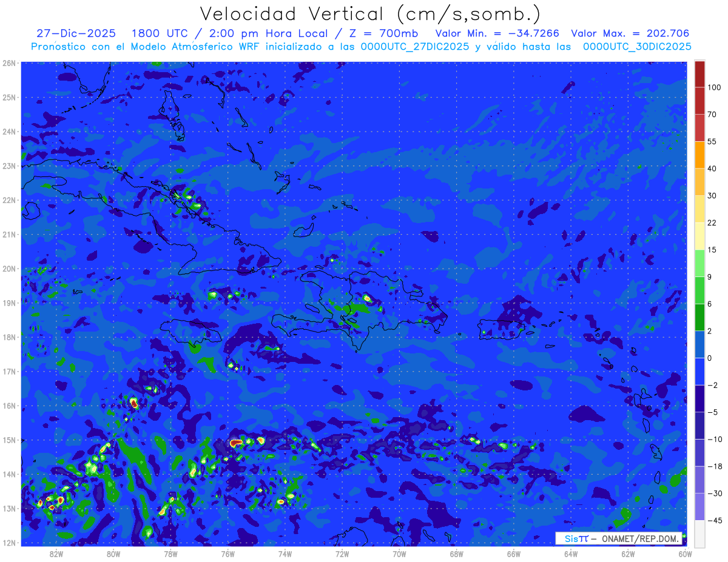Pick the bright blue swatch between -2 and 0

click(x=699, y=372)
